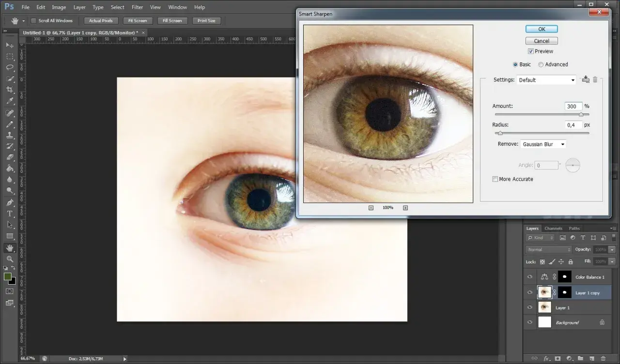Open the Layers panel flyout menu
The image size is (620, 364).
(613, 228)
